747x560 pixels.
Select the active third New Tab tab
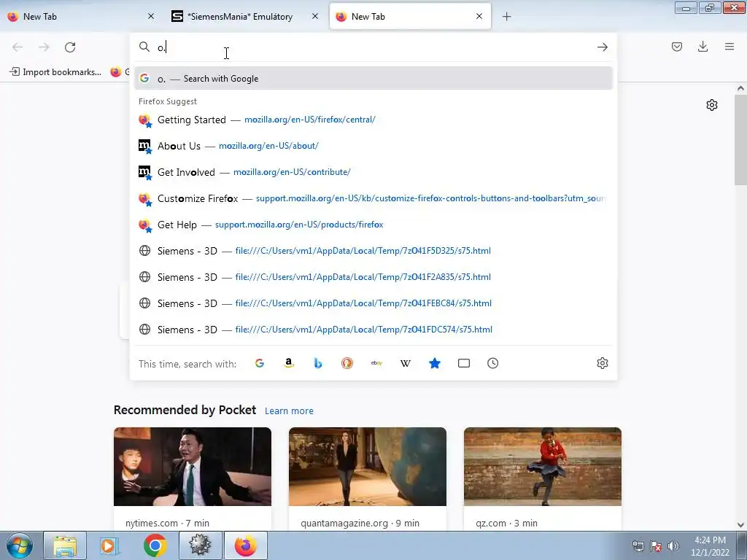click(410, 17)
